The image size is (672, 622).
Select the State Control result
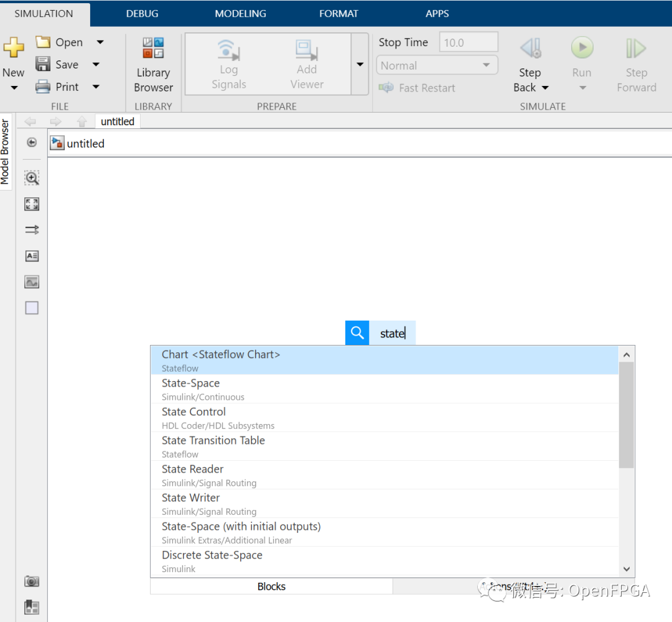385,418
